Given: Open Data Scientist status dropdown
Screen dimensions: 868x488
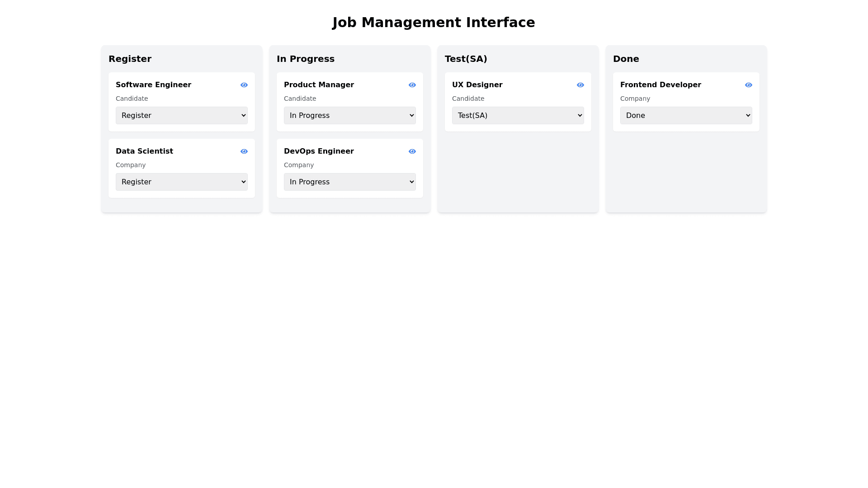Looking at the screenshot, I should (181, 182).
